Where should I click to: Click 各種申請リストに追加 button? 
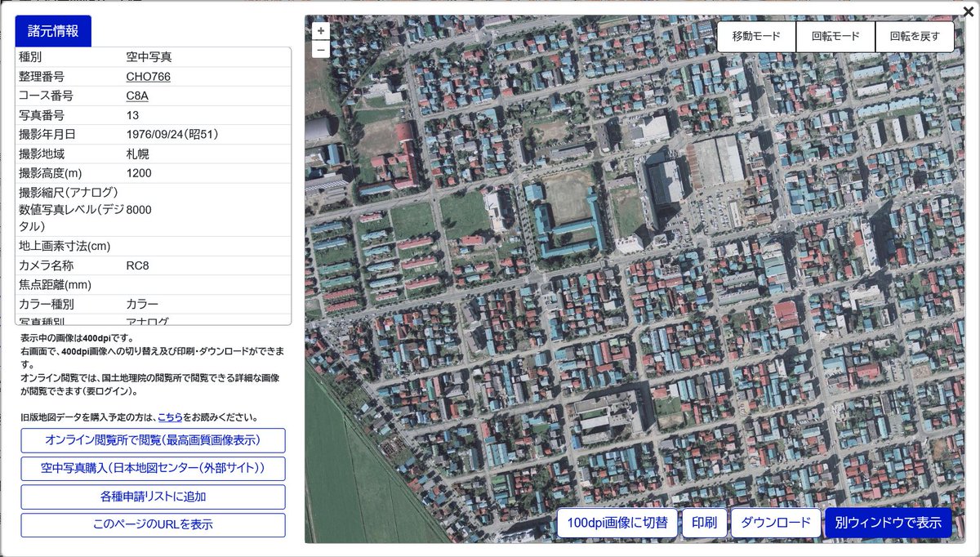point(153,497)
